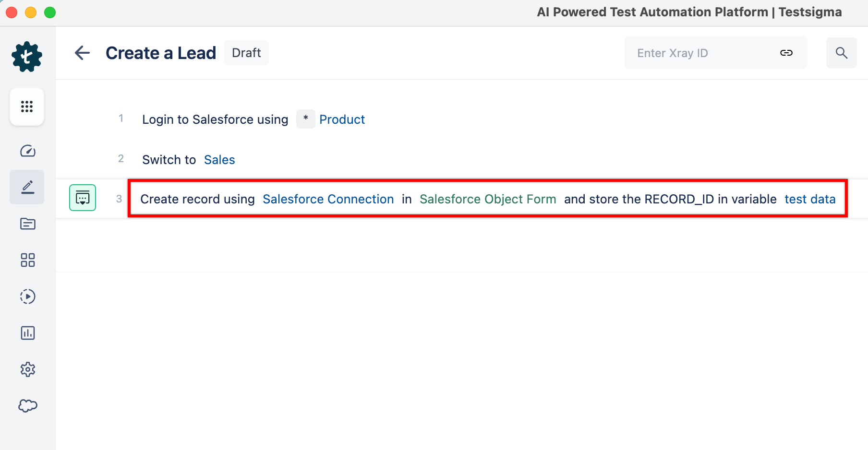Go back using the left arrow
Viewport: 868px width, 450px height.
(x=83, y=53)
